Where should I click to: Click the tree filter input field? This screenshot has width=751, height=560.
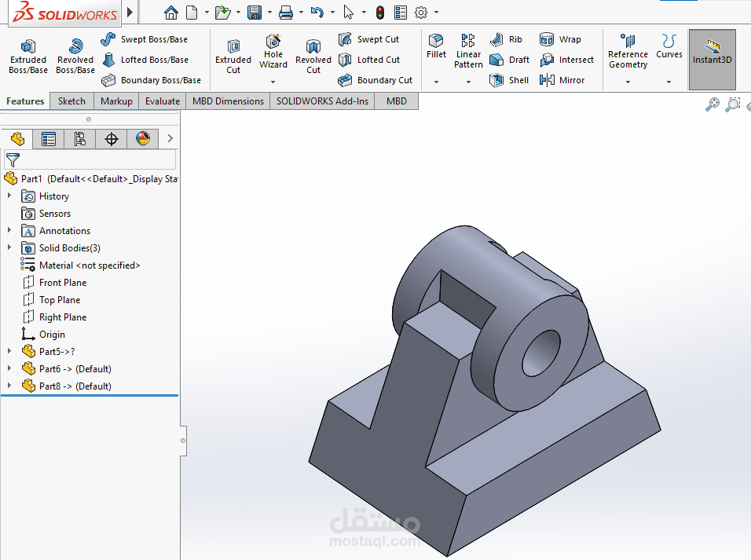[x=90, y=159]
